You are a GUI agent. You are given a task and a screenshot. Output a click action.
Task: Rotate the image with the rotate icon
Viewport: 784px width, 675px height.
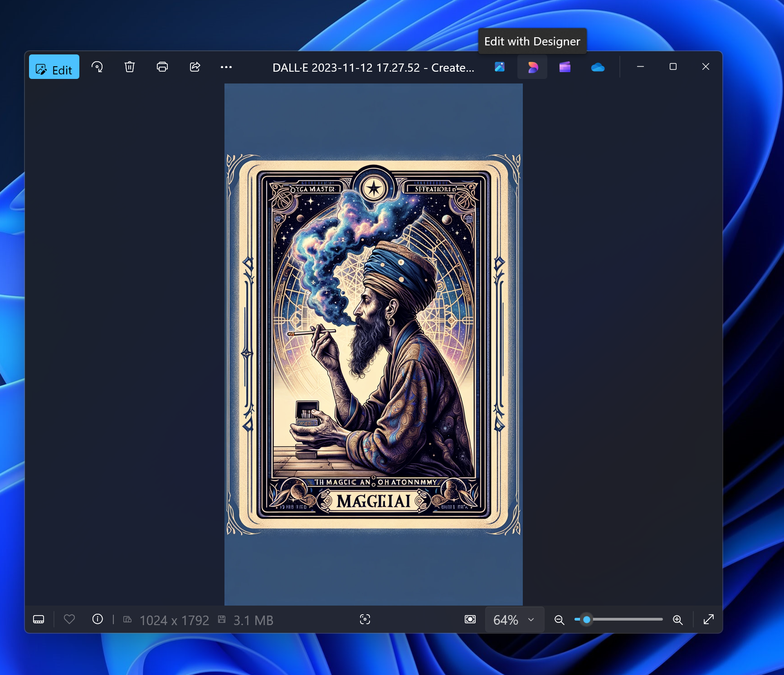(97, 67)
